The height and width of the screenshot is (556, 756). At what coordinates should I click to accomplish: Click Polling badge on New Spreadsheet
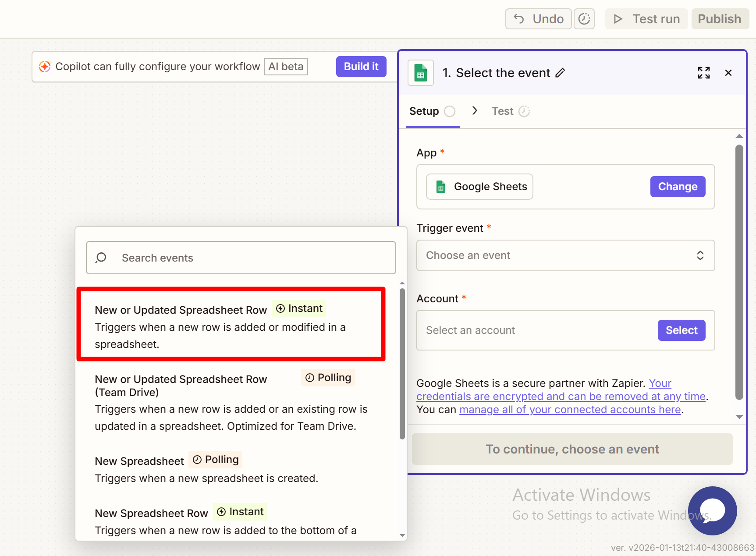tap(215, 460)
